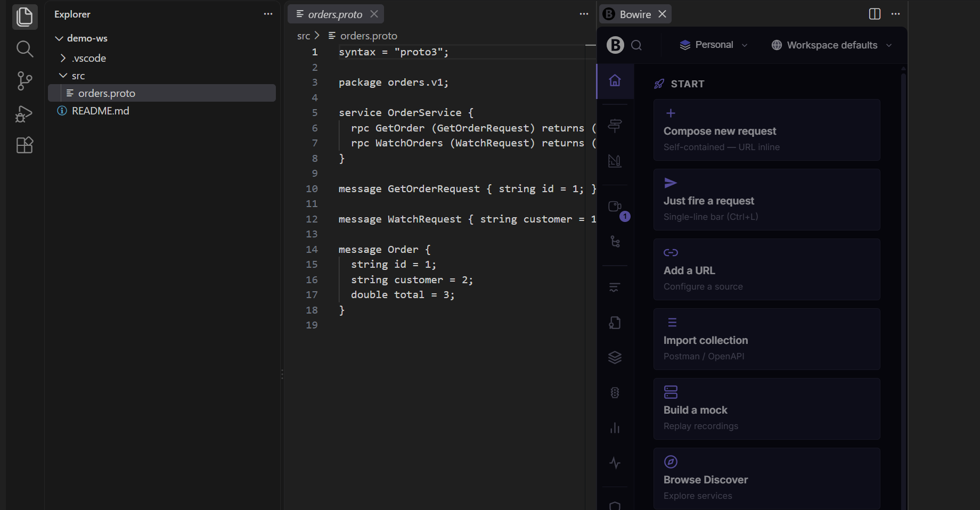The width and height of the screenshot is (980, 510).
Task: Click 'string customer = 2;' in the editor
Action: click(412, 280)
